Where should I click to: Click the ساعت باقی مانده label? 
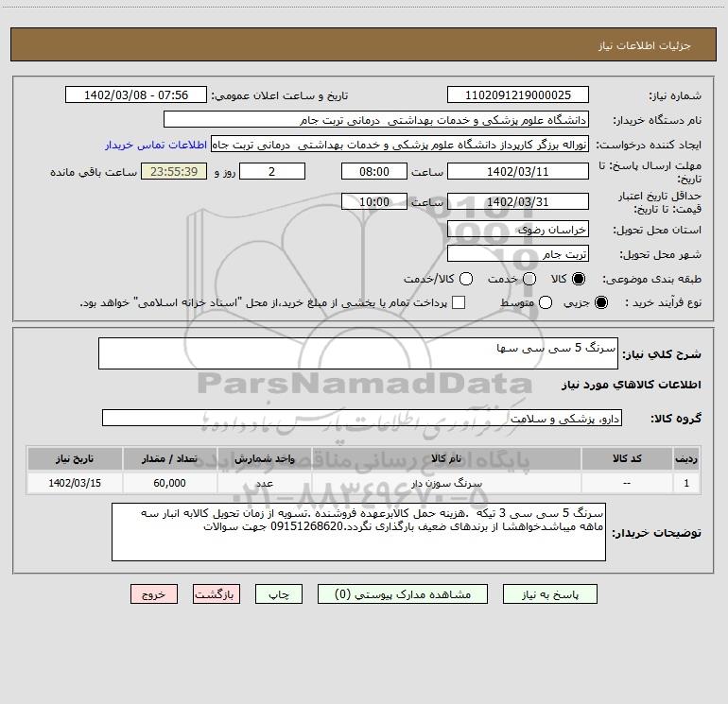tap(94, 172)
